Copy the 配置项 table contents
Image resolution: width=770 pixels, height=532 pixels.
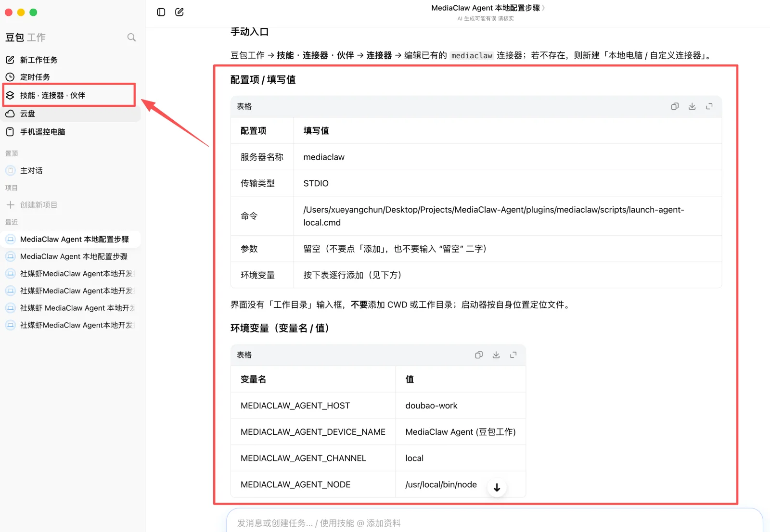(x=675, y=106)
